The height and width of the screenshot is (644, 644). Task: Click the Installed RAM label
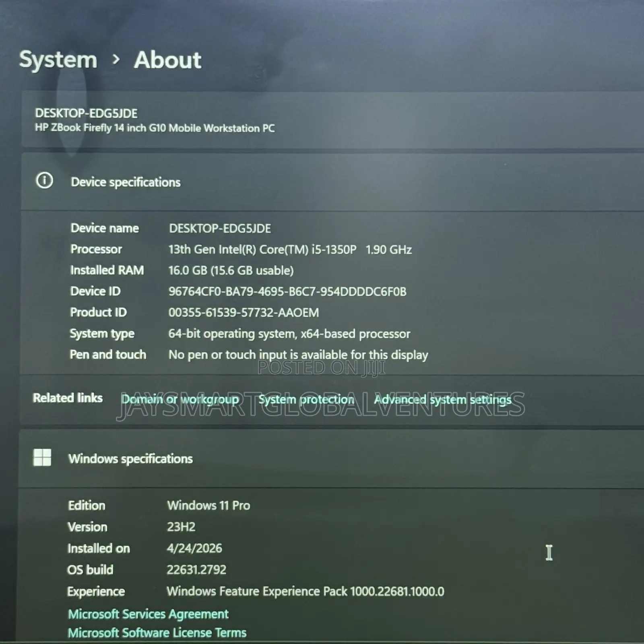(107, 270)
